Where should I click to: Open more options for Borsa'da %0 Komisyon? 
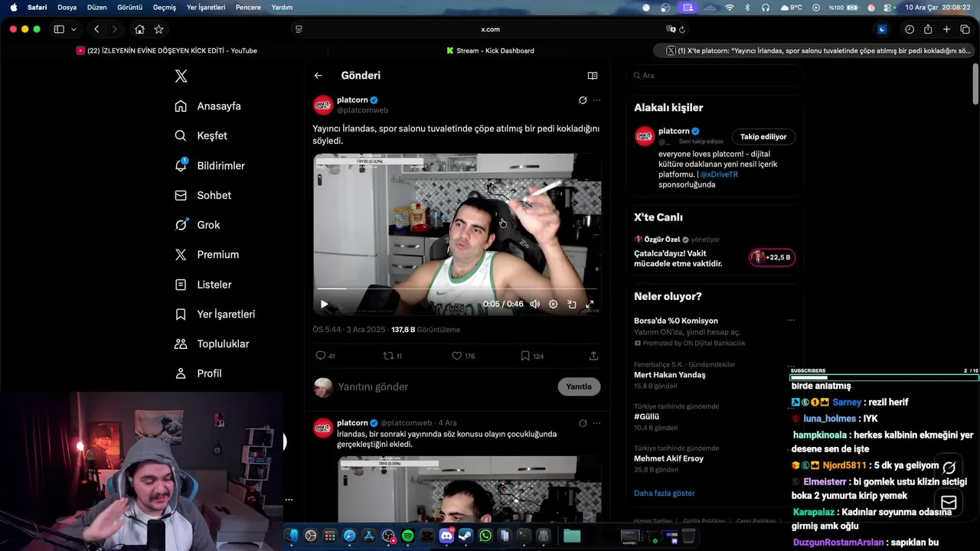(790, 321)
